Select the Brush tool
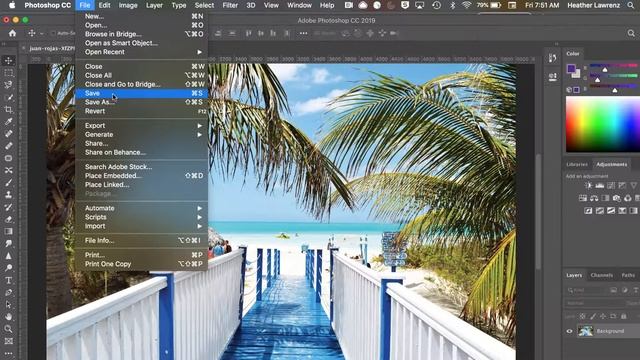Image resolution: width=640 pixels, height=360 pixels. [x=8, y=182]
